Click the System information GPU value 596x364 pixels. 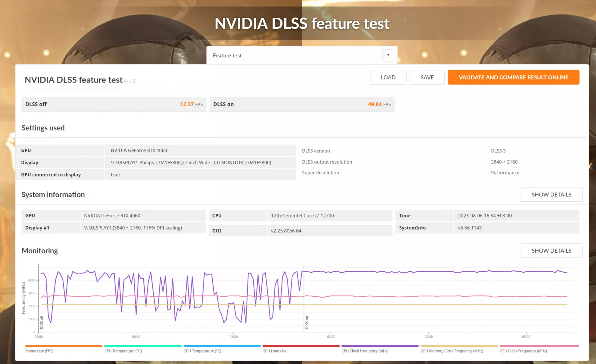click(x=112, y=216)
